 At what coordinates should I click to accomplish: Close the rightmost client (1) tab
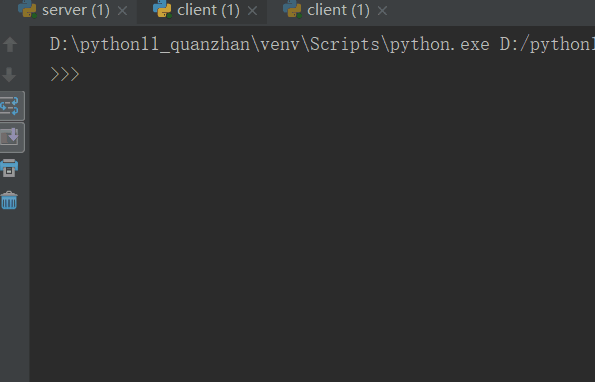pos(382,11)
